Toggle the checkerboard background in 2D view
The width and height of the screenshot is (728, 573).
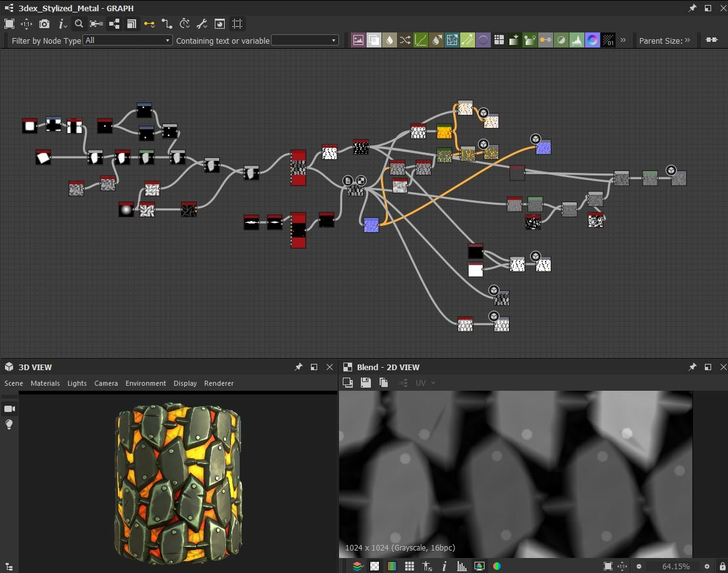[x=375, y=566]
